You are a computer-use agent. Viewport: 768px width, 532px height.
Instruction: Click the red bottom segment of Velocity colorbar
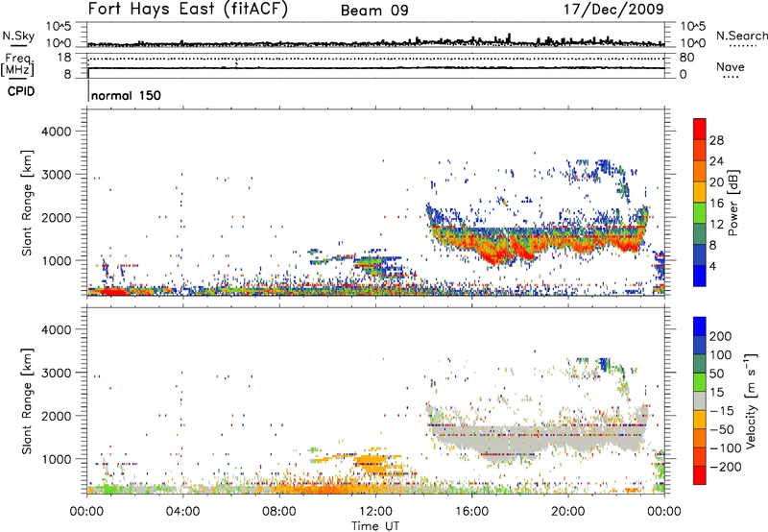[x=700, y=475]
